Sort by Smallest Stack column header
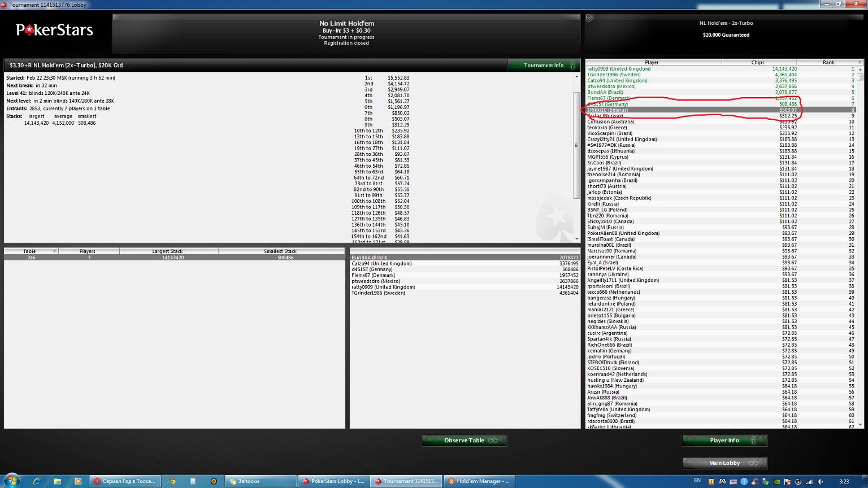Screen dimensions: 868x488 pos(280,251)
